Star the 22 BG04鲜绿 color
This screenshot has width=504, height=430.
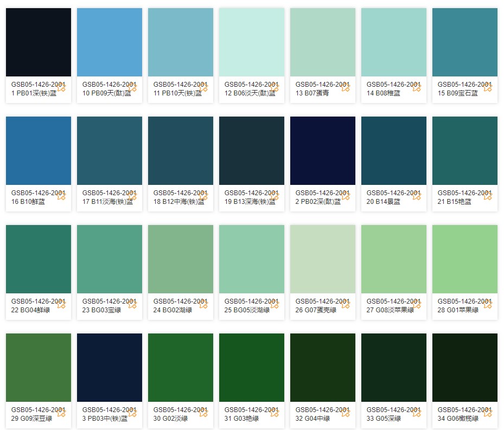pyautogui.click(x=61, y=305)
